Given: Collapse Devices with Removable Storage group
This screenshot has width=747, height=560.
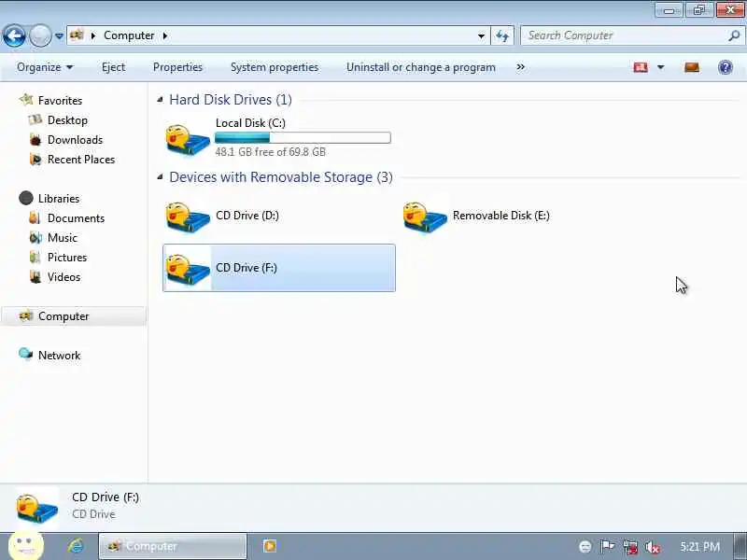Looking at the screenshot, I should [x=160, y=177].
